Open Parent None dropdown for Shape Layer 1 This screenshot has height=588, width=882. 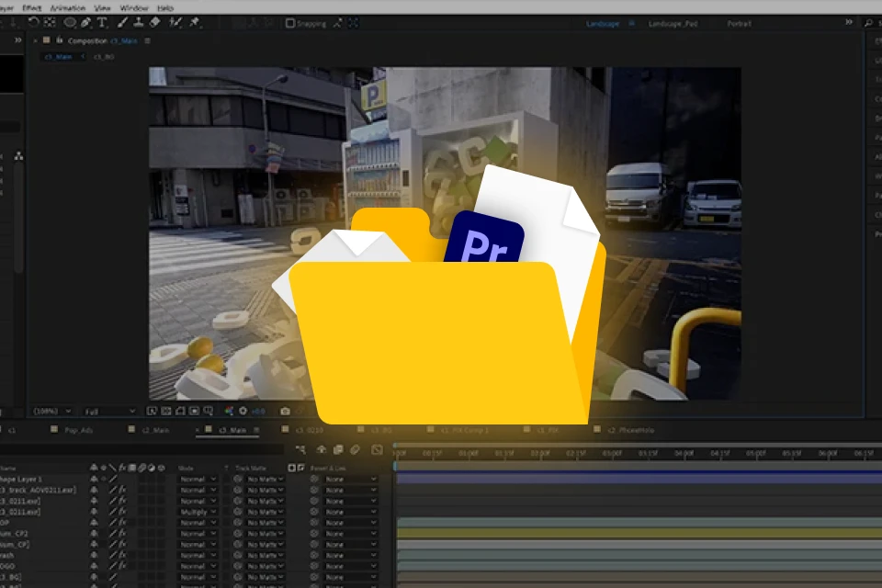coord(350,480)
